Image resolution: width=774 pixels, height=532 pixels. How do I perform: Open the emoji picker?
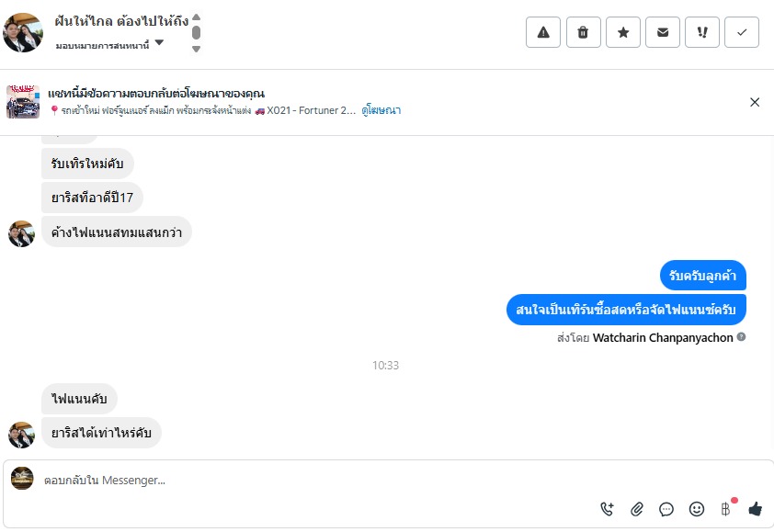click(x=696, y=508)
